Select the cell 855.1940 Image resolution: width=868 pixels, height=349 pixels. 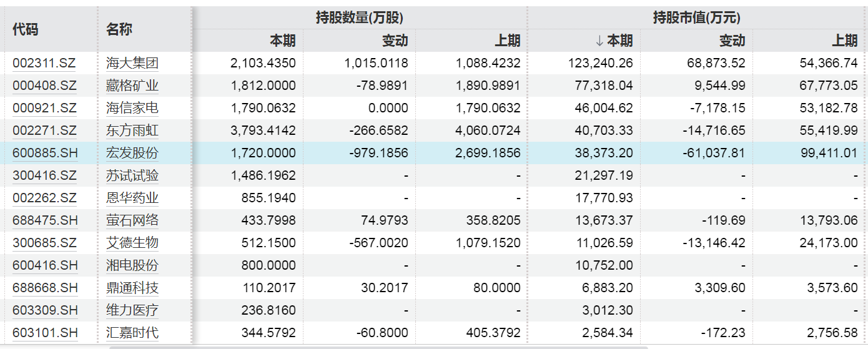269,198
